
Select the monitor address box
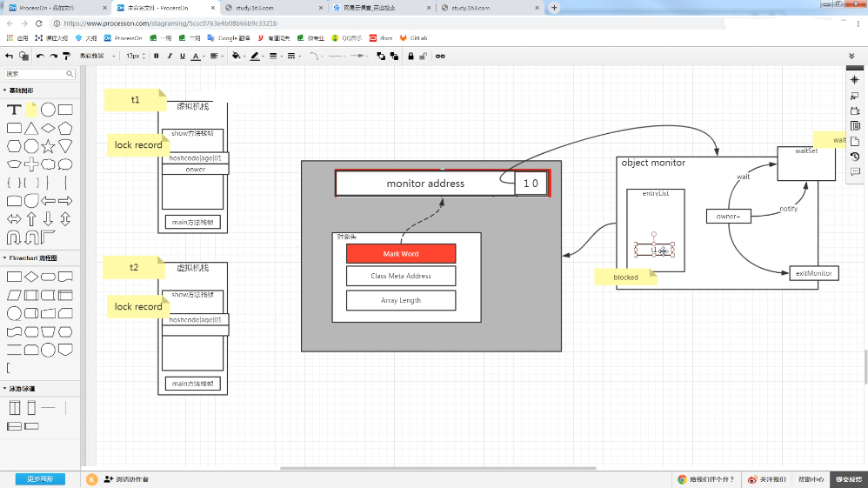(x=425, y=184)
